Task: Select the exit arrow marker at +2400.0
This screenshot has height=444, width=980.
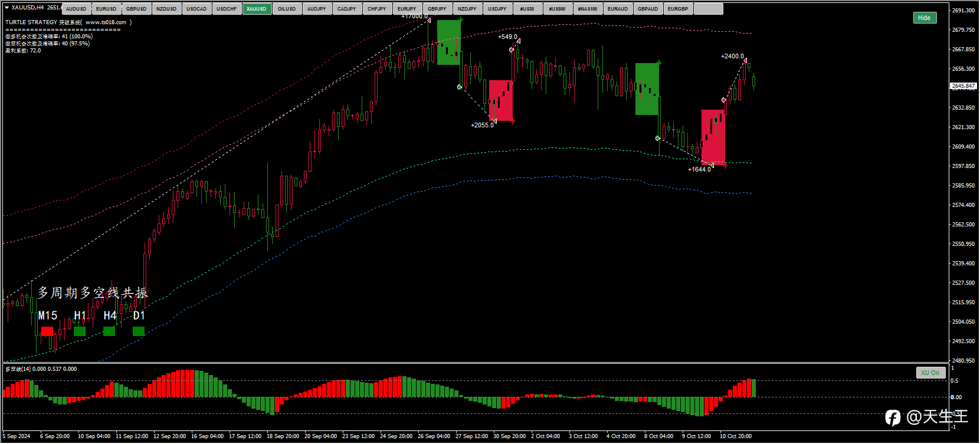Action: [745, 61]
